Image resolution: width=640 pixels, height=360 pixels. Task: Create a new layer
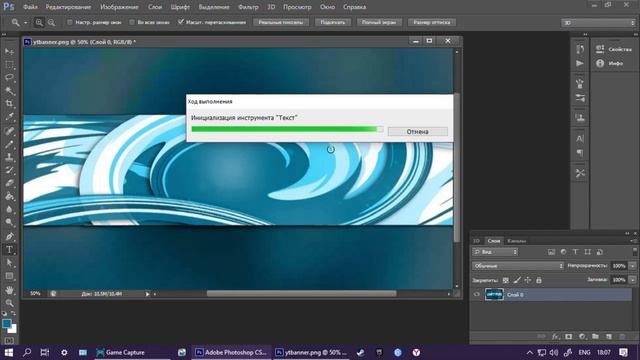point(609,336)
